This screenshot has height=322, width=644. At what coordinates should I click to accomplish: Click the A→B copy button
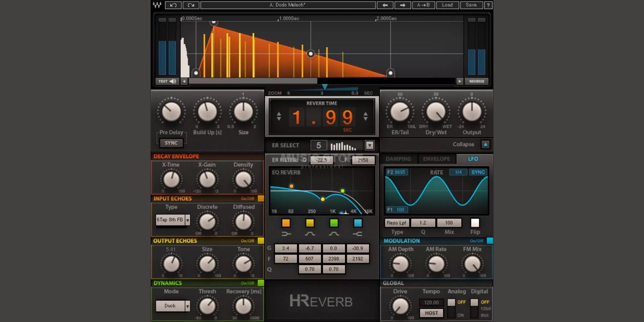[x=423, y=5]
